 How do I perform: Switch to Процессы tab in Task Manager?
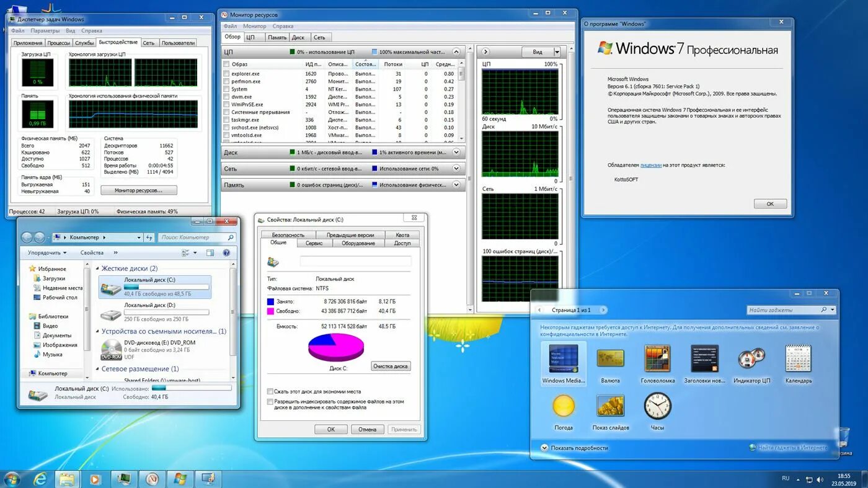59,43
